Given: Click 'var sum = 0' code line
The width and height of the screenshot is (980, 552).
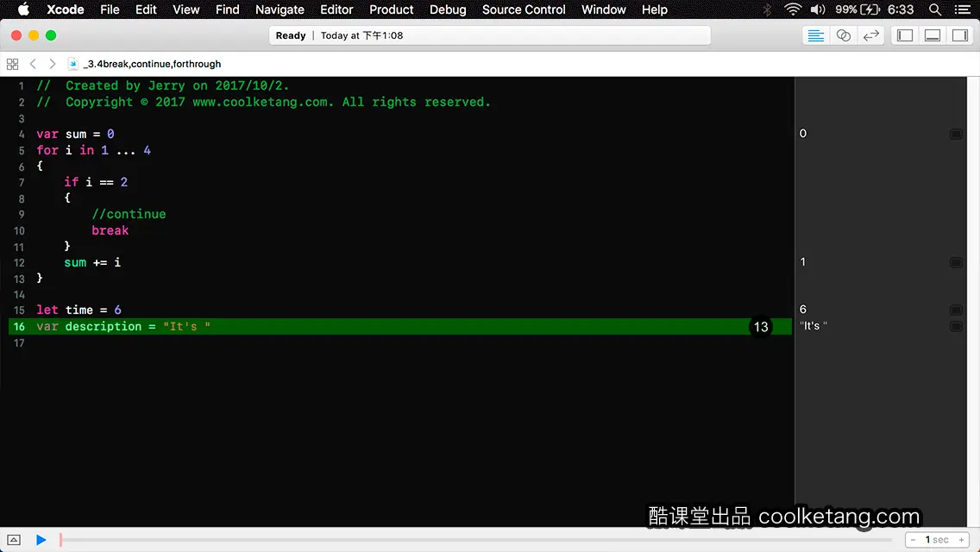Looking at the screenshot, I should click(x=75, y=134).
